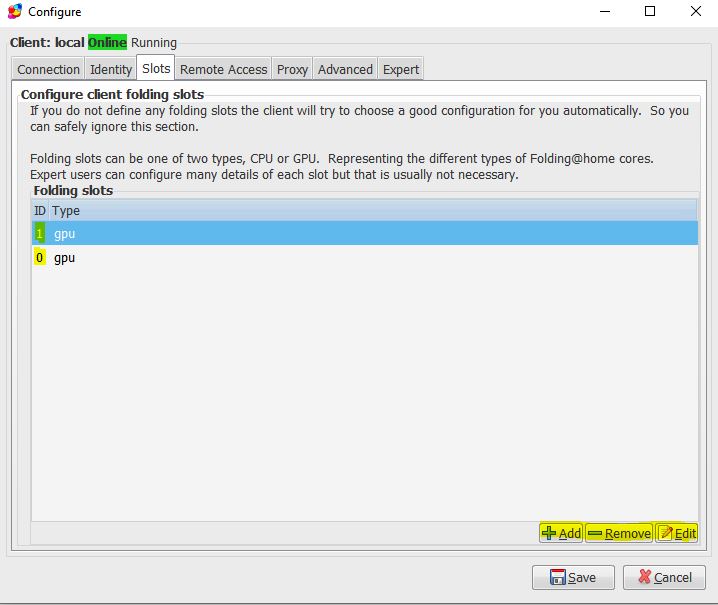Click the green plus Add icon
The image size is (718, 605).
549,533
